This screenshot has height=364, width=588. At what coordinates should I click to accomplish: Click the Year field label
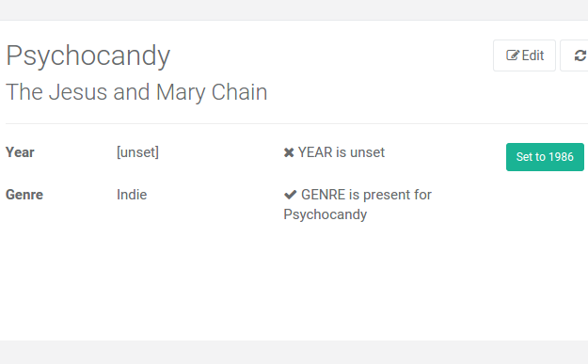20,152
